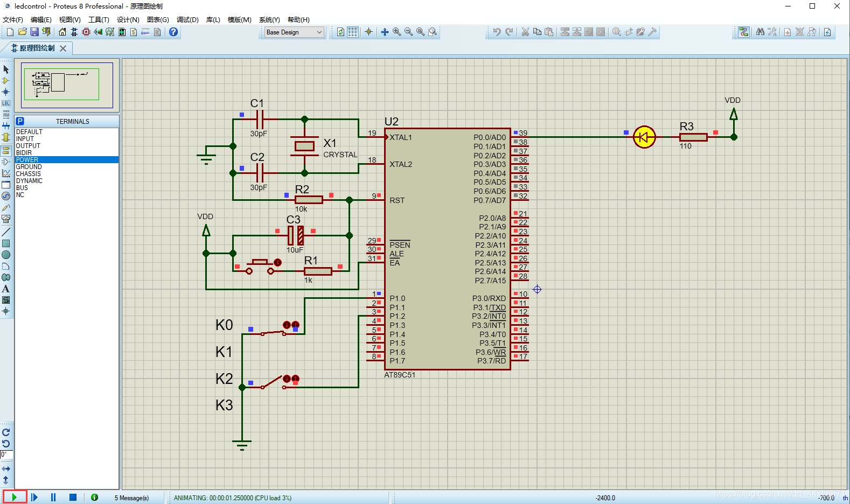The height and width of the screenshot is (504, 850).
Task: Undo last action in toolbar
Action: (x=497, y=32)
